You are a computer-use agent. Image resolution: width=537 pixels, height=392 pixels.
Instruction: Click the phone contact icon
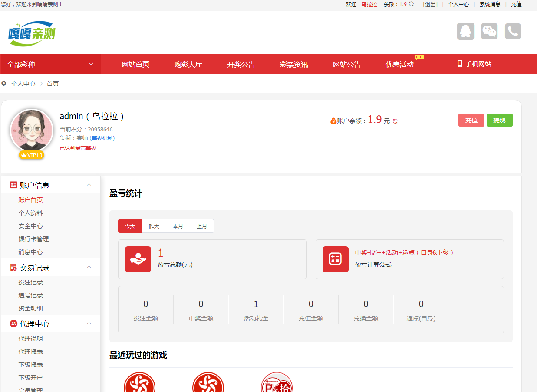pos(513,32)
